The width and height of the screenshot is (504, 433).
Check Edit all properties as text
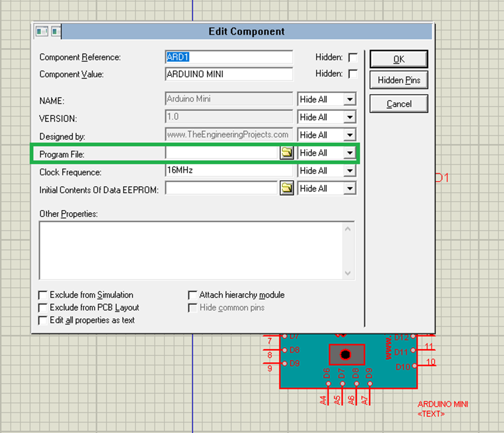43,321
